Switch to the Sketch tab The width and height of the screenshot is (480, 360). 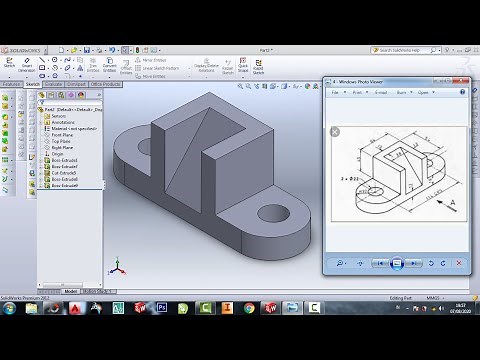33,84
